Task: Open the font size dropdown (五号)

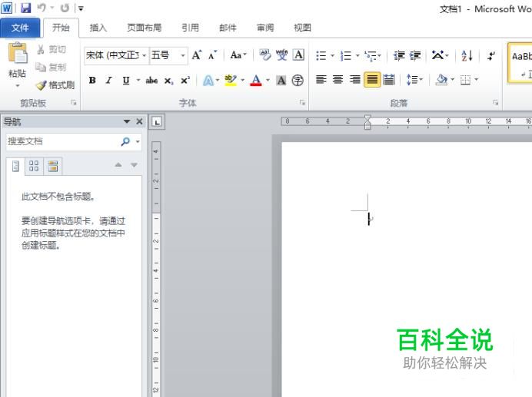Action: coord(182,55)
